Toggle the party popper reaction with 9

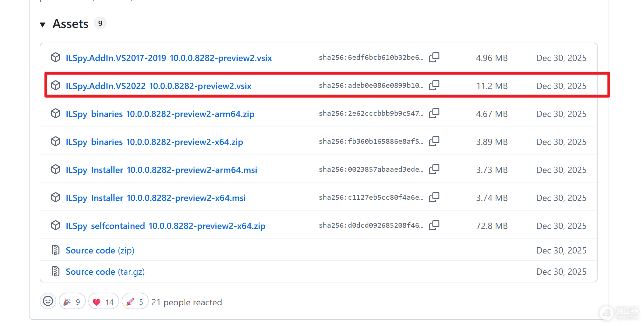pyautogui.click(x=72, y=301)
